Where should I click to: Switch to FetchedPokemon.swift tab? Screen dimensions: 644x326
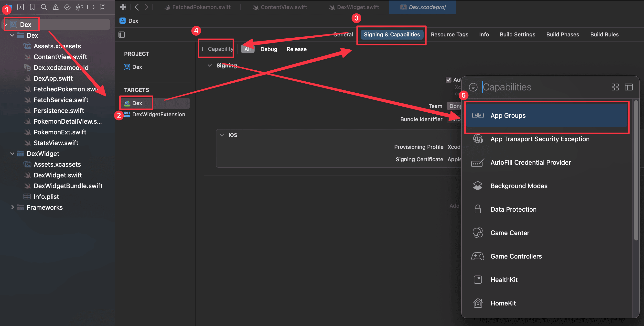(x=198, y=7)
